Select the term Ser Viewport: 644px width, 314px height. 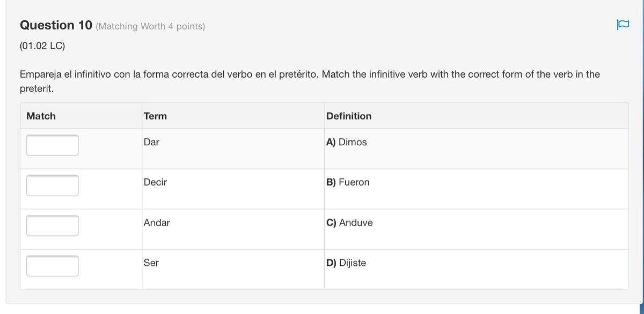pos(151,263)
